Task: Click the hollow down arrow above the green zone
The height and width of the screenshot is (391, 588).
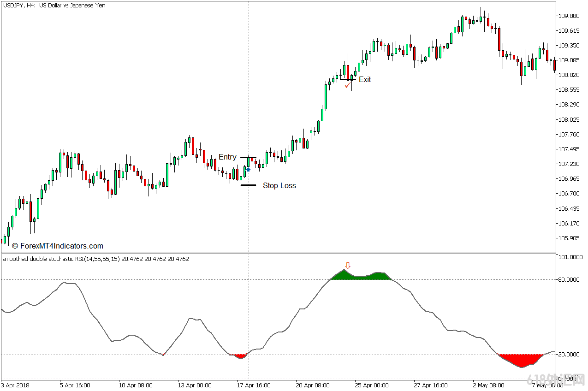Action: (x=348, y=266)
